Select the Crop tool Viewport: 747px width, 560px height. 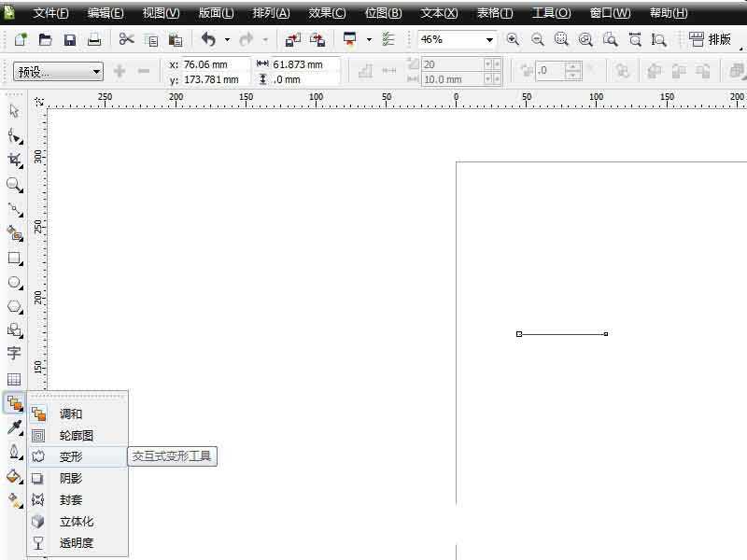[x=14, y=161]
